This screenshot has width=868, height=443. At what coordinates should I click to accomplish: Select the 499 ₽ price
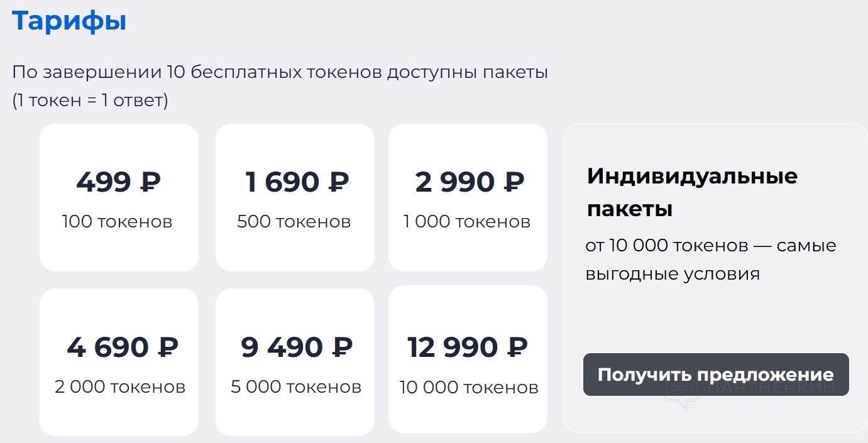point(118,182)
